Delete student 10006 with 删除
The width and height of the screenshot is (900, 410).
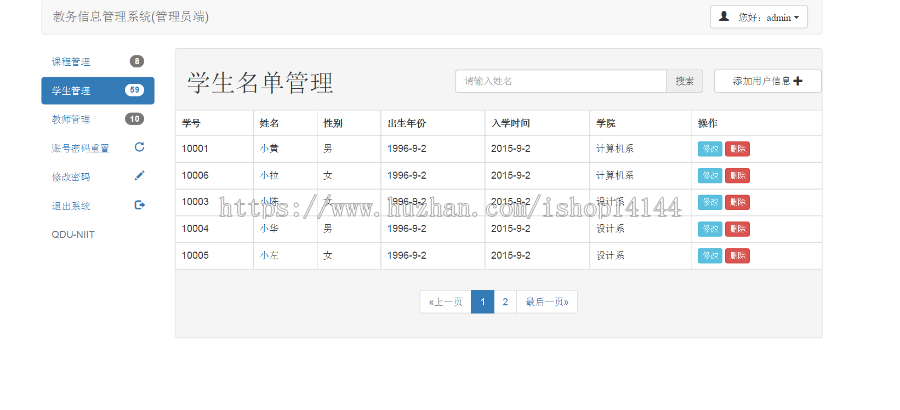[x=737, y=176]
